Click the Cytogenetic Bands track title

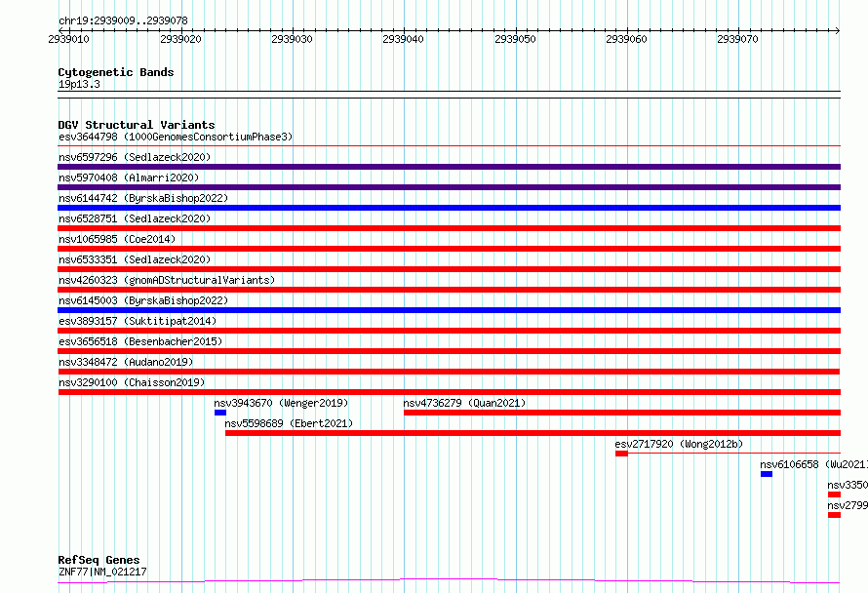[x=116, y=72]
